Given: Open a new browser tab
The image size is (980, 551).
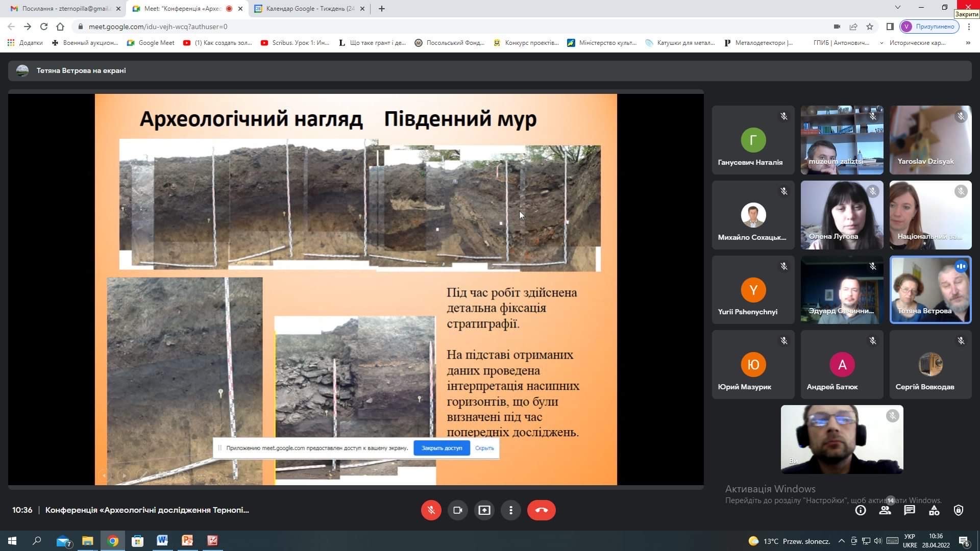Looking at the screenshot, I should tap(381, 9).
